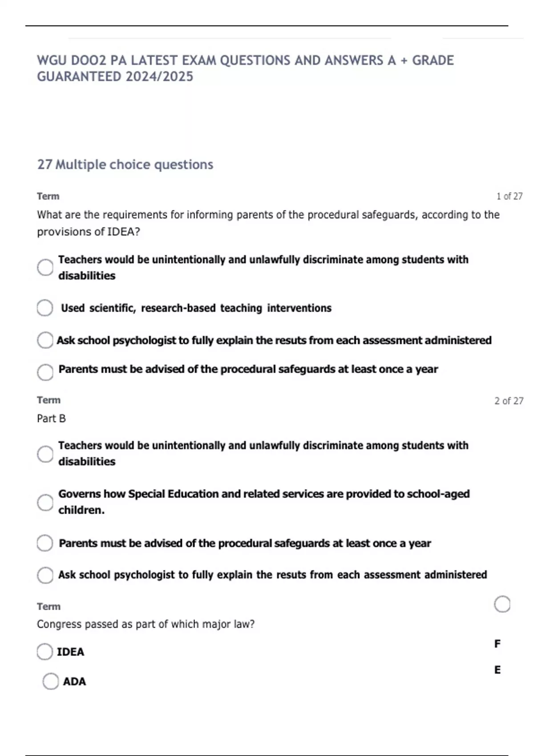Image resolution: width=534 pixels, height=756 pixels.
Task: Click the 'Part B' question text
Action: pyautogui.click(x=51, y=418)
